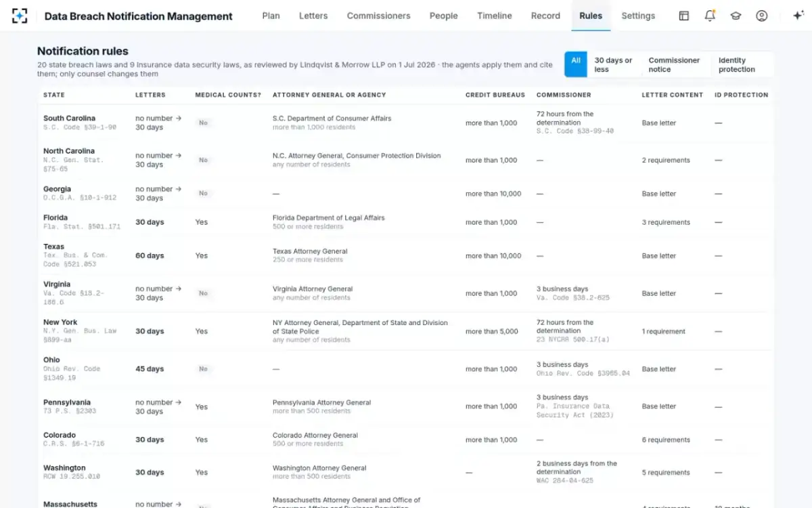This screenshot has width=812, height=508.
Task: Select the New York state name
Action: 60,322
